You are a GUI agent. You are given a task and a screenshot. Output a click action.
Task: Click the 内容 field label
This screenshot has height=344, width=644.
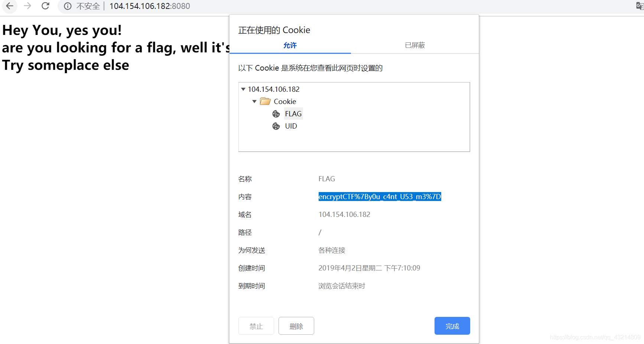point(245,197)
